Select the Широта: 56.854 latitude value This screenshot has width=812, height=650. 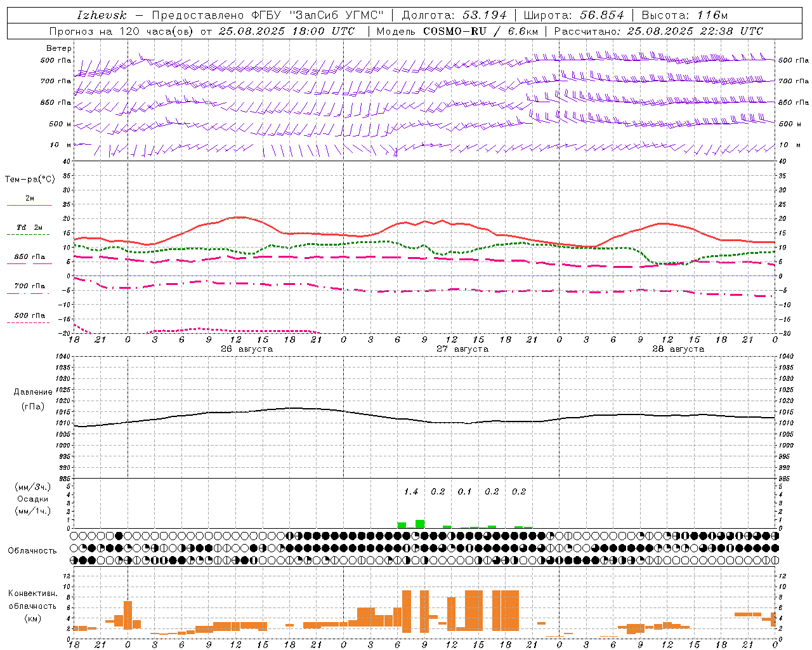click(x=574, y=15)
